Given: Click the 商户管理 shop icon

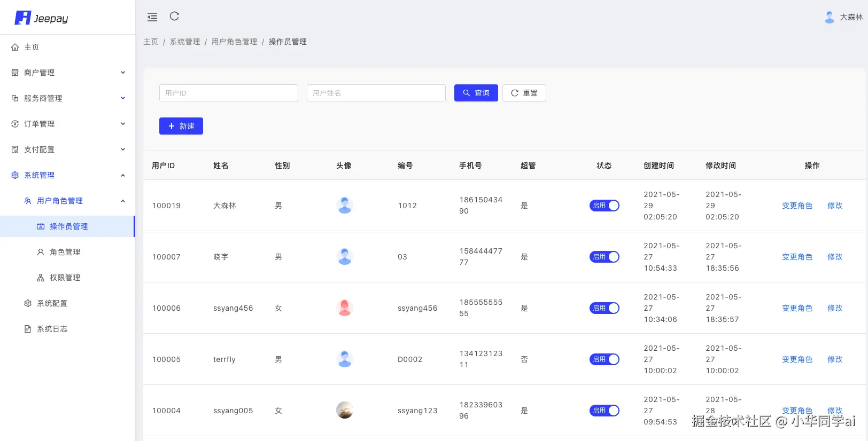Looking at the screenshot, I should pyautogui.click(x=15, y=73).
